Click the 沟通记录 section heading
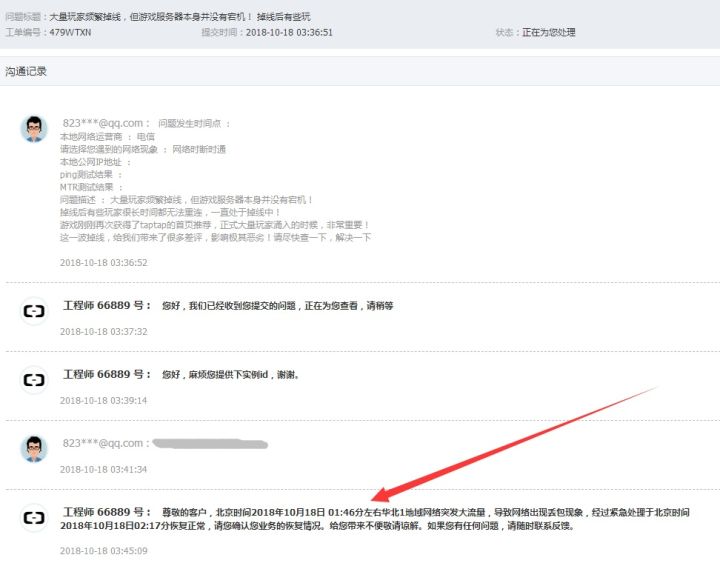 (x=26, y=71)
